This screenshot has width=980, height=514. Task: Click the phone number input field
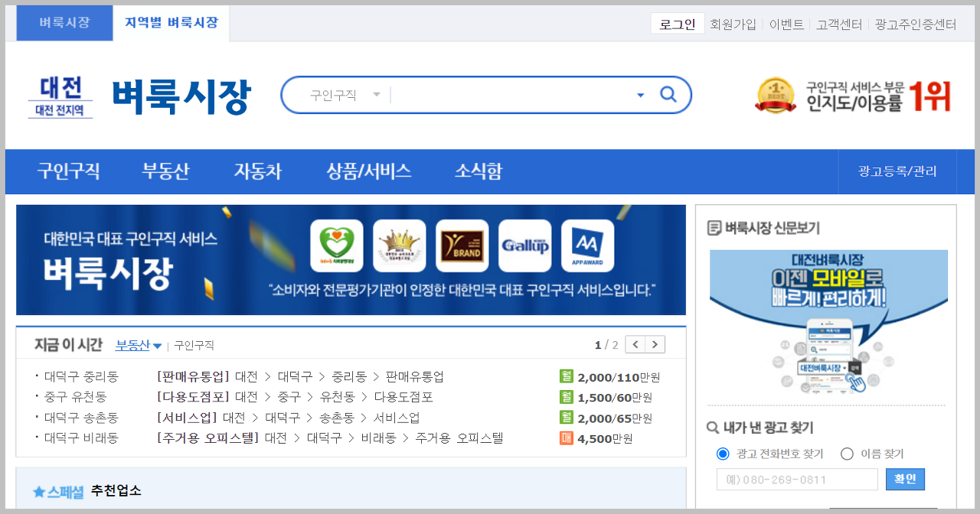point(797,480)
